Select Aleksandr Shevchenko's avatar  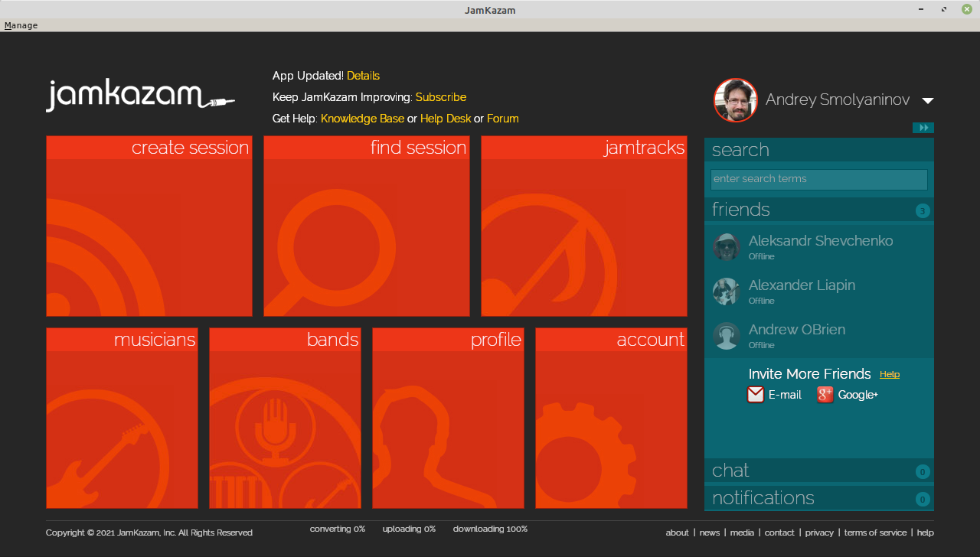[x=727, y=247]
